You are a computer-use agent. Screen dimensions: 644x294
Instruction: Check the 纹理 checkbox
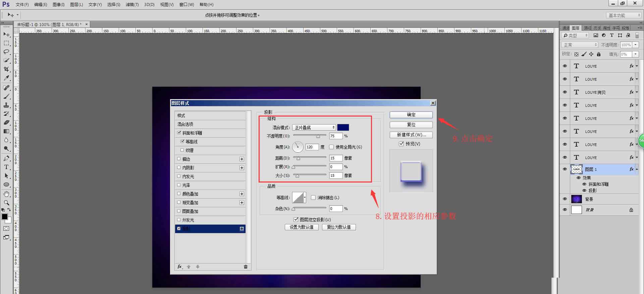182,150
